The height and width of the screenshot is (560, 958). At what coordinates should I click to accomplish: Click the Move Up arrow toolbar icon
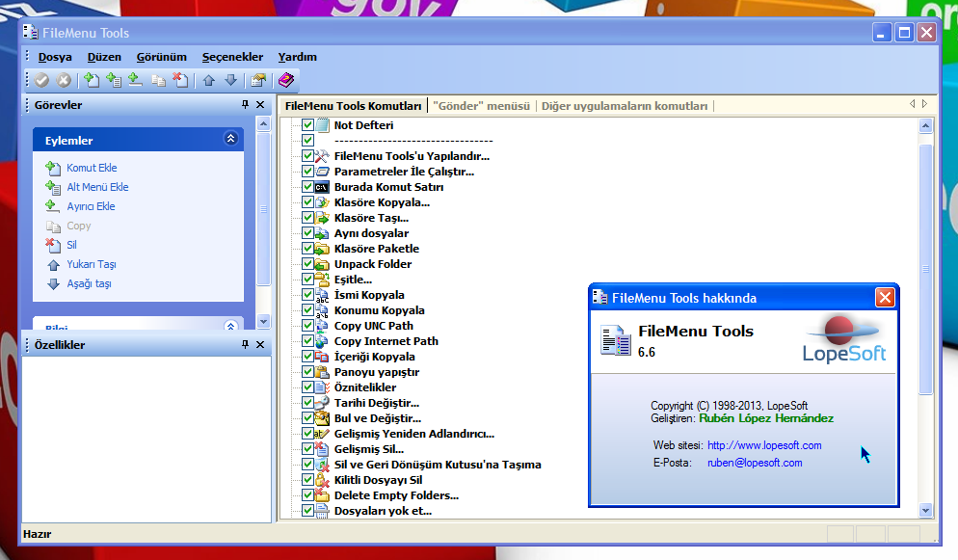[x=209, y=80]
